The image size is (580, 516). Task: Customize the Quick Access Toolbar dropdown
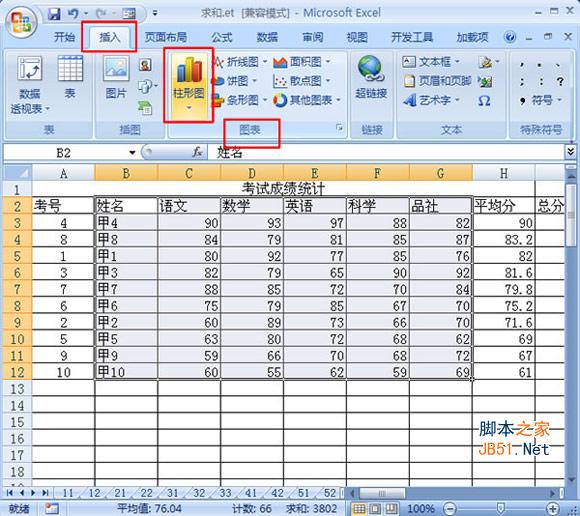[x=155, y=14]
